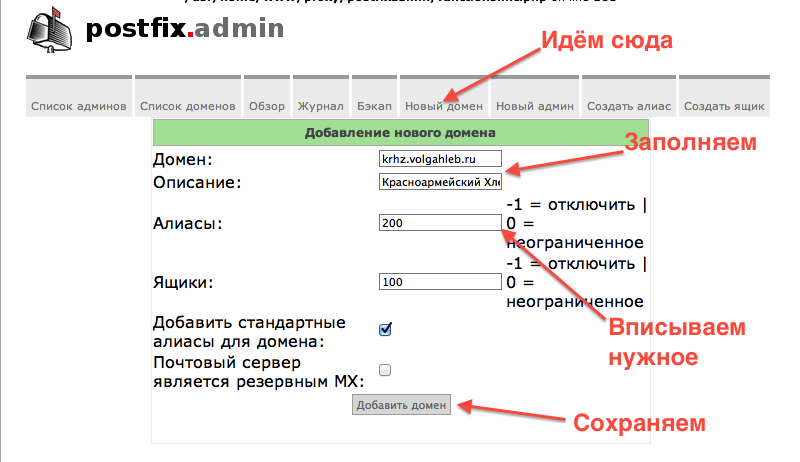This screenshot has width=800, height=462.
Task: Focus the Домен input with krhz.volgahleb.ru
Action: (440, 159)
